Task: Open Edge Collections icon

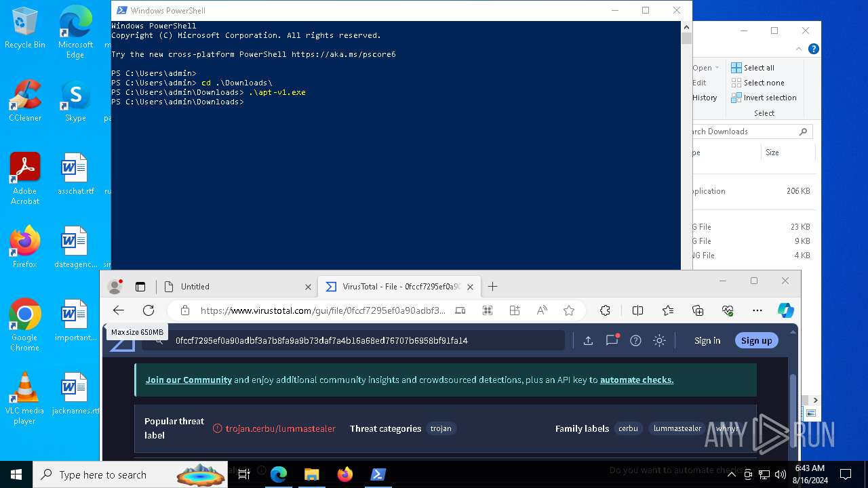Action: (698, 310)
